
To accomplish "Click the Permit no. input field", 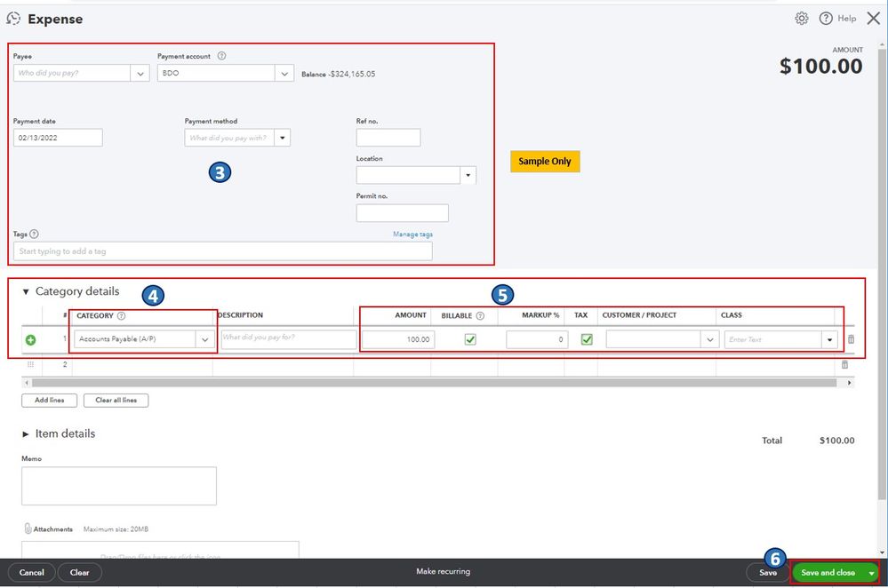I will 402,213.
